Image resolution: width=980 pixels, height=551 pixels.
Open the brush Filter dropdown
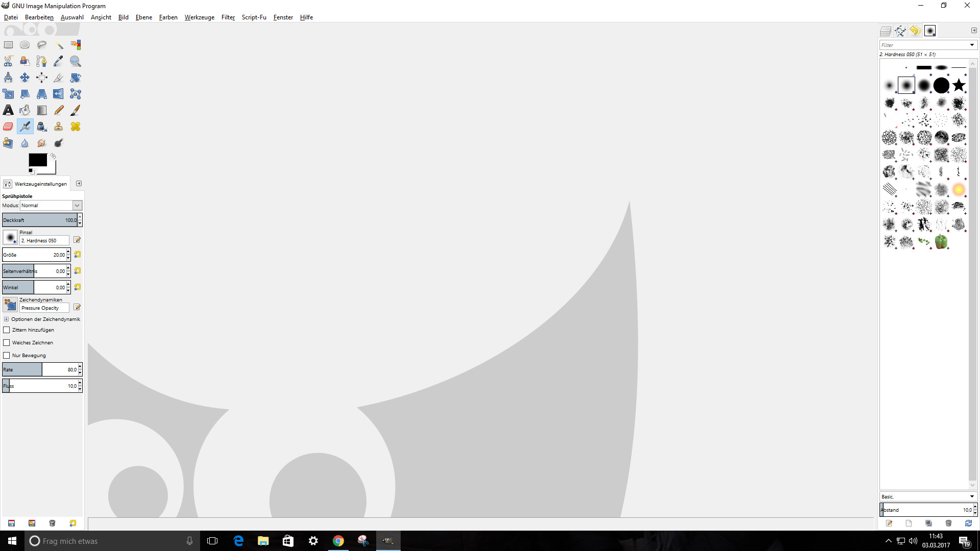point(972,45)
